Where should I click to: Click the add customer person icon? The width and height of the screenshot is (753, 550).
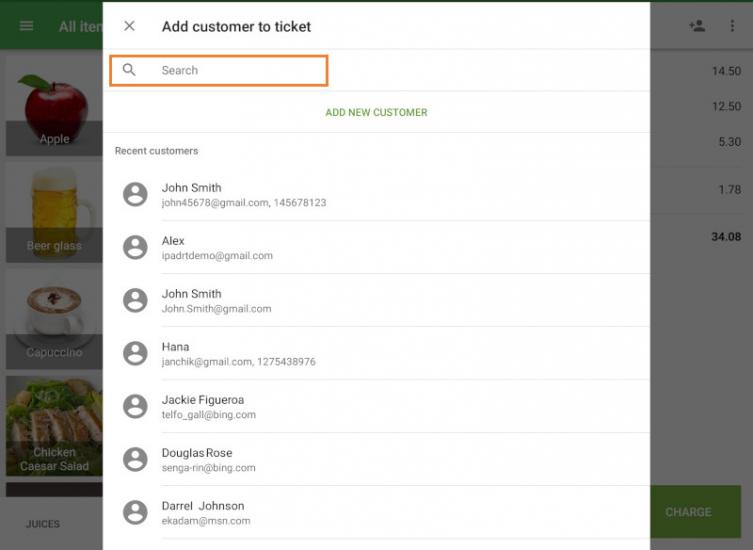697,26
